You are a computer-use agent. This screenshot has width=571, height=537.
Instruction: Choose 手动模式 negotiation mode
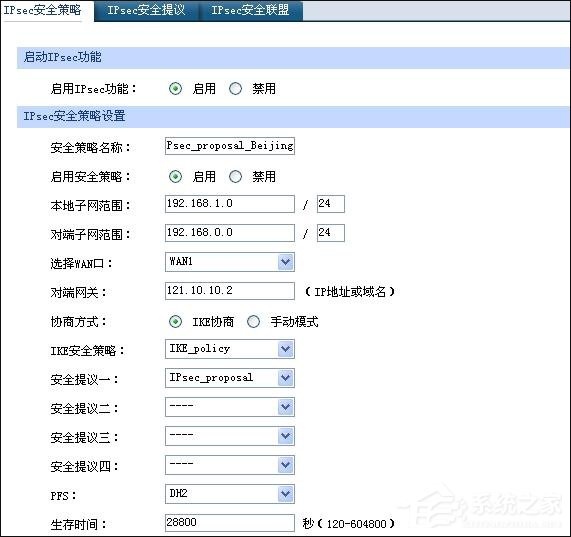pos(253,321)
